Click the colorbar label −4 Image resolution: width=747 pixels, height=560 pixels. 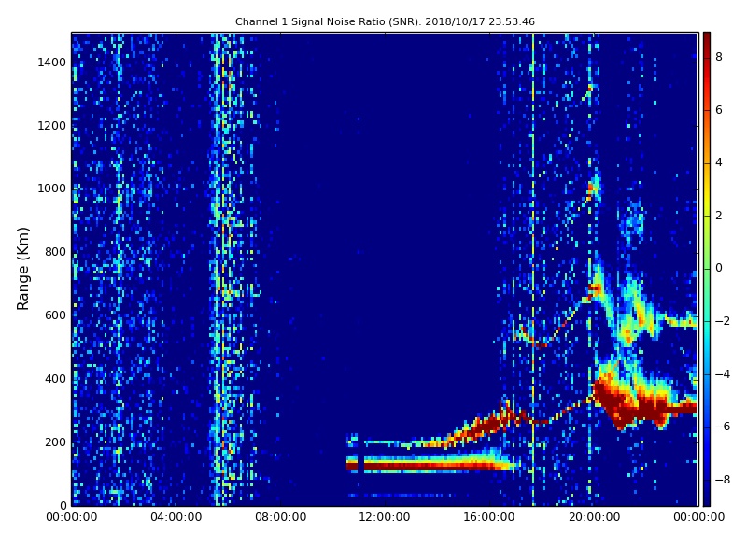[722, 374]
